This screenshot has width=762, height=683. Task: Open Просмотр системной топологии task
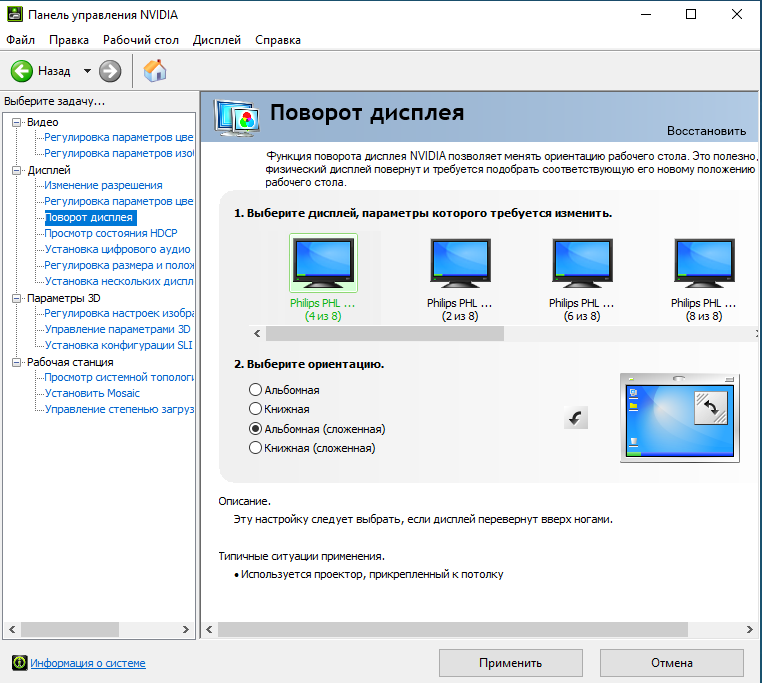pyautogui.click(x=119, y=377)
